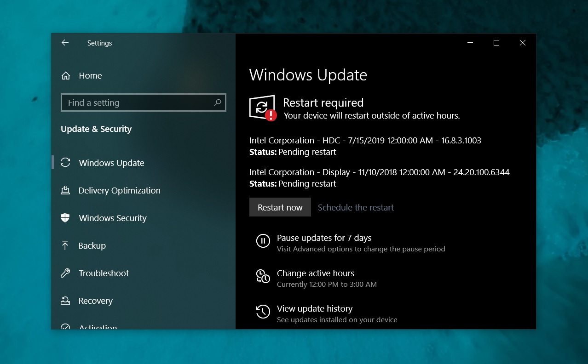
Task: Select the Backup upload arrow icon
Action: [x=65, y=245]
